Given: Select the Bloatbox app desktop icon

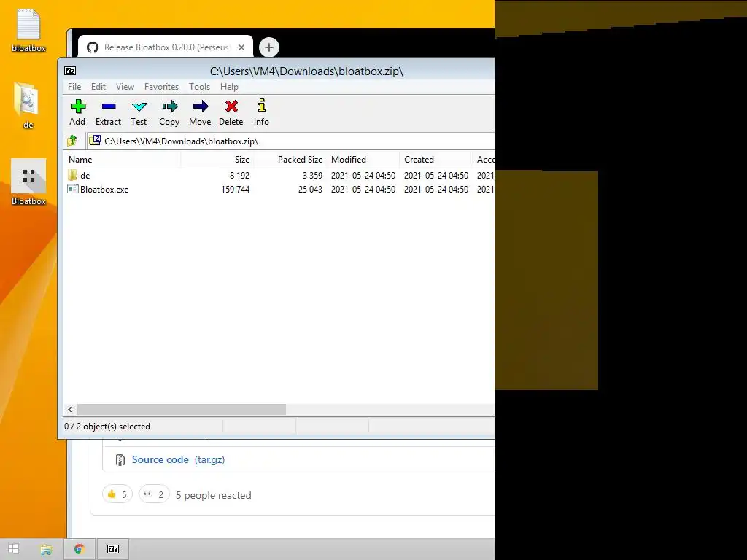Looking at the screenshot, I should pyautogui.click(x=28, y=182).
